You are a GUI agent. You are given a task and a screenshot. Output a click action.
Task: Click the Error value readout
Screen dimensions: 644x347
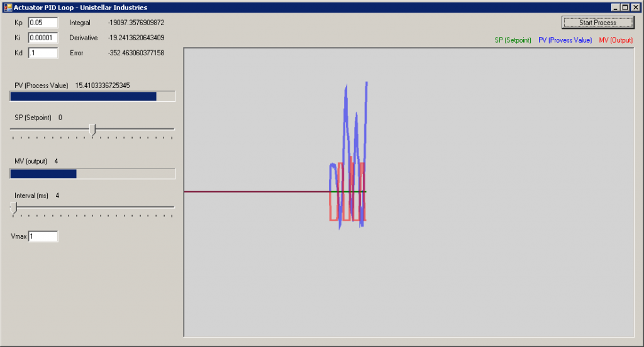point(136,53)
